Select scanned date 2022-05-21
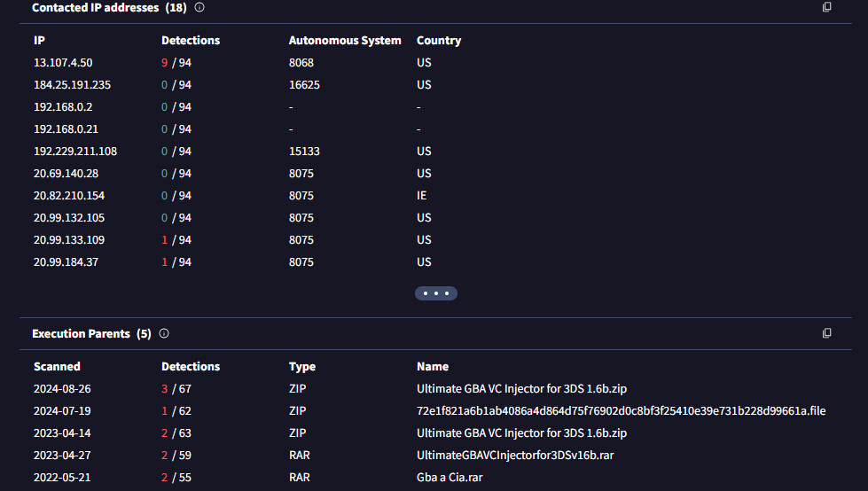Viewport: 868px width, 491px height. click(x=62, y=477)
